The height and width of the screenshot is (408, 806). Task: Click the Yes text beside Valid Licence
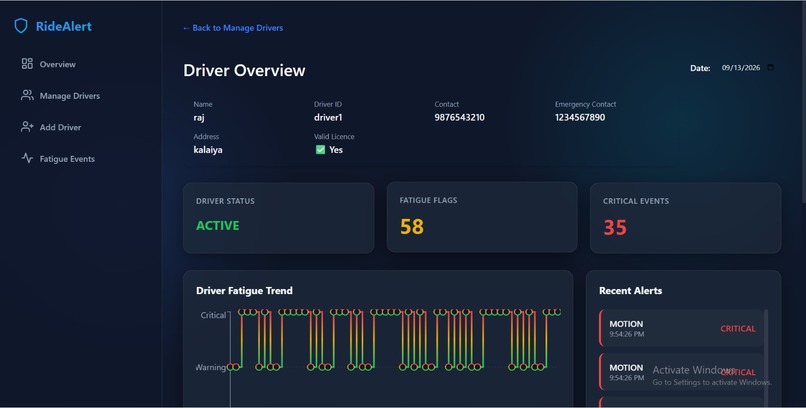[336, 150]
